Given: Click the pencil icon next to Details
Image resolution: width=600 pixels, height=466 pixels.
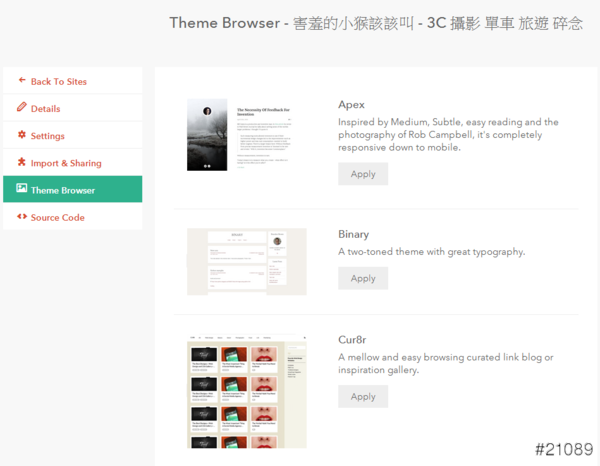Looking at the screenshot, I should 22,107.
